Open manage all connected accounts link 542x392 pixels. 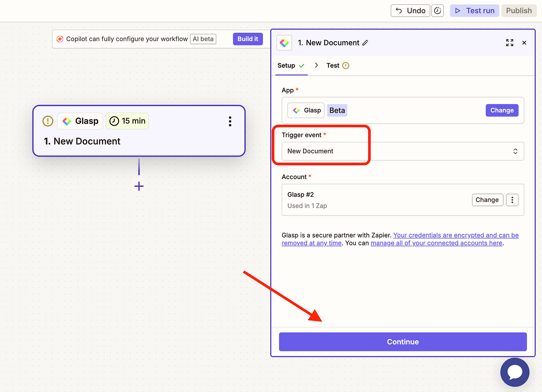pyautogui.click(x=437, y=243)
